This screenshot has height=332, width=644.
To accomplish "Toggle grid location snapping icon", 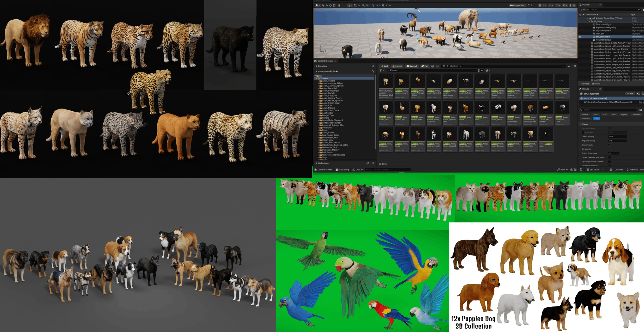I will pos(364,5).
